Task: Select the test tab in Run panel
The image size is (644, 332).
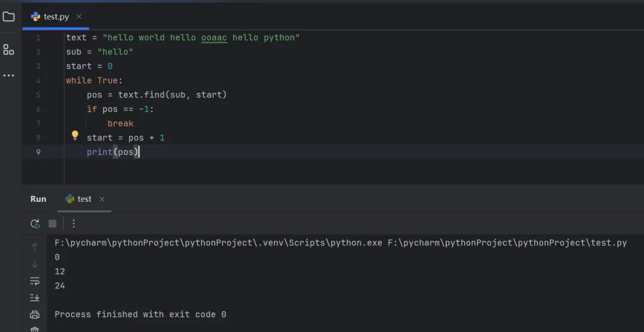Action: click(x=84, y=199)
